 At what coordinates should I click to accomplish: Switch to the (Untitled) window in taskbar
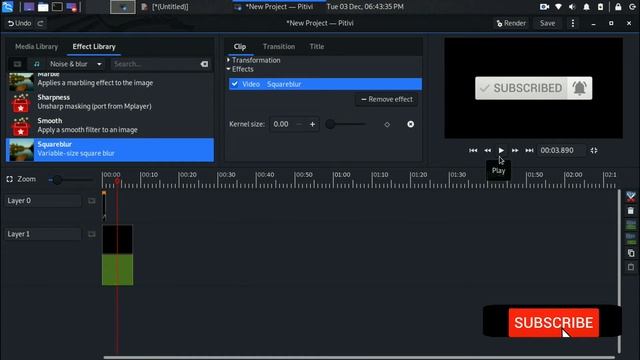[x=165, y=7]
